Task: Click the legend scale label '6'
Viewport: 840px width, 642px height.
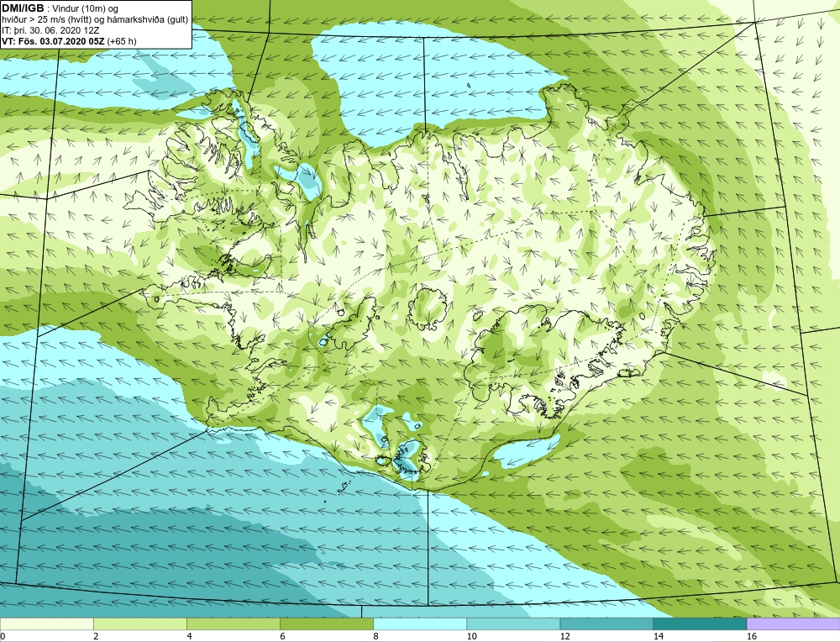Action: click(282, 637)
